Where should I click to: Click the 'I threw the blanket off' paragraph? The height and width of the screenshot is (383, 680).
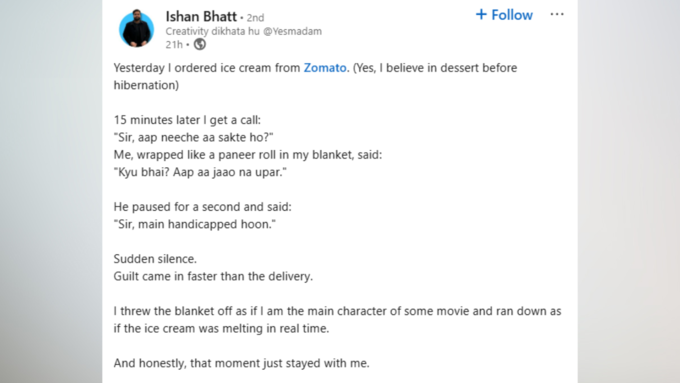pyautogui.click(x=337, y=320)
